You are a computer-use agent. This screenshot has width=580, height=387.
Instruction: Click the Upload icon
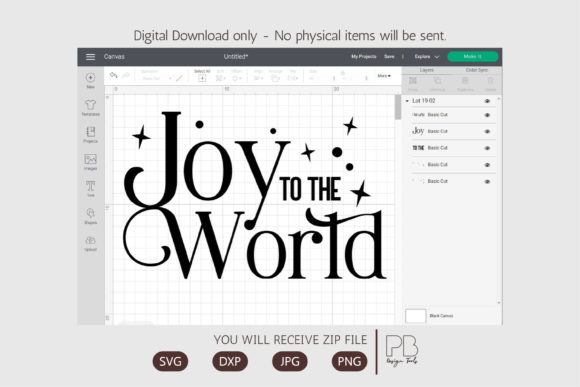tap(90, 240)
